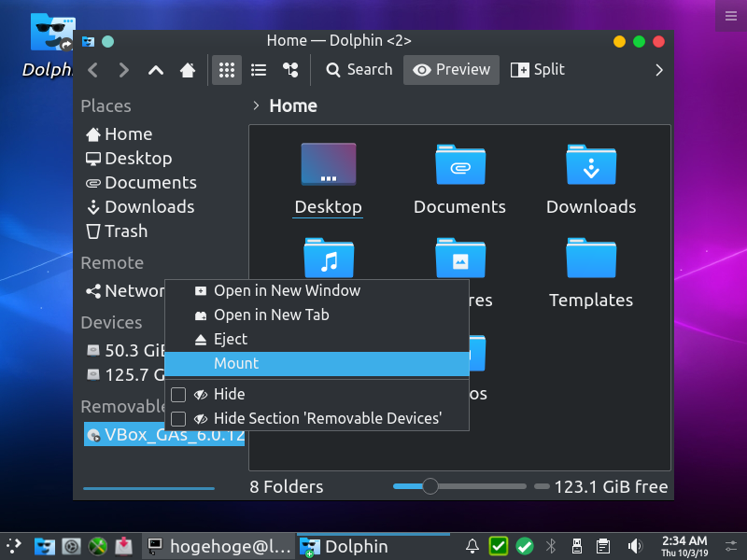Open the green globe app on taskbar
Image resolution: width=747 pixels, height=560 pixels.
98,546
